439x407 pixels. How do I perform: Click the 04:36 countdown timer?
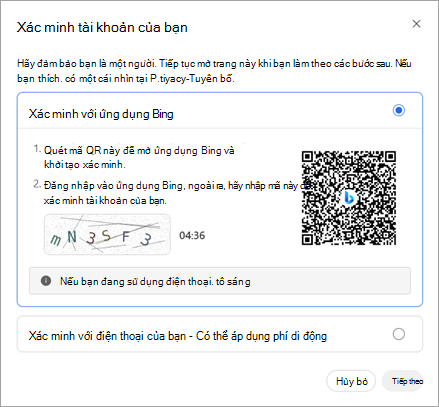coord(192,236)
